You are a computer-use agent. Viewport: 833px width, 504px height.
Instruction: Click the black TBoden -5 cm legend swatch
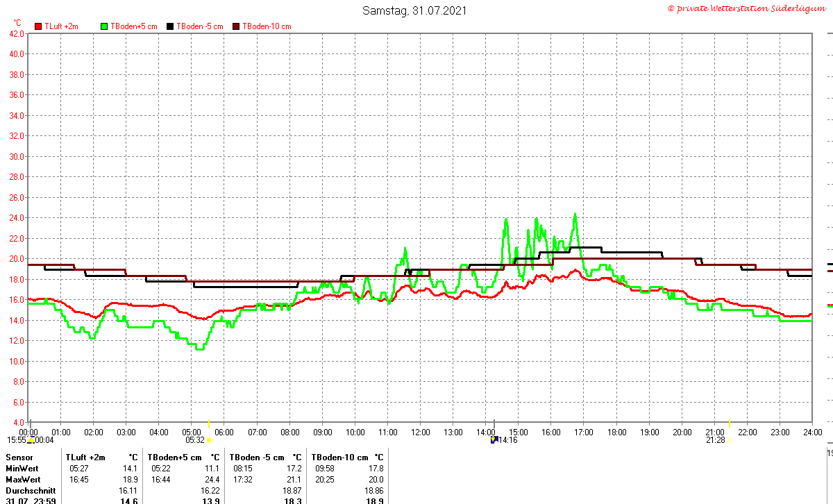[170, 26]
